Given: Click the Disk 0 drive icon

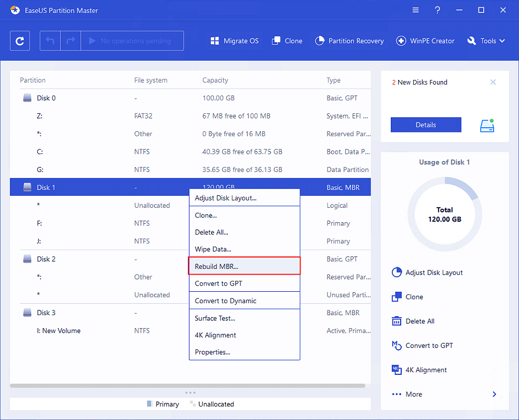Looking at the screenshot, I should click(27, 98).
